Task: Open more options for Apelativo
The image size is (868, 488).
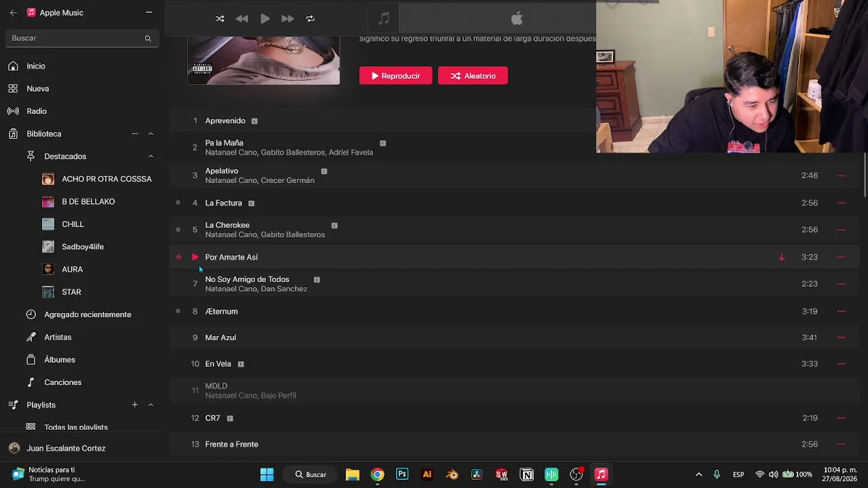Action: pos(841,176)
